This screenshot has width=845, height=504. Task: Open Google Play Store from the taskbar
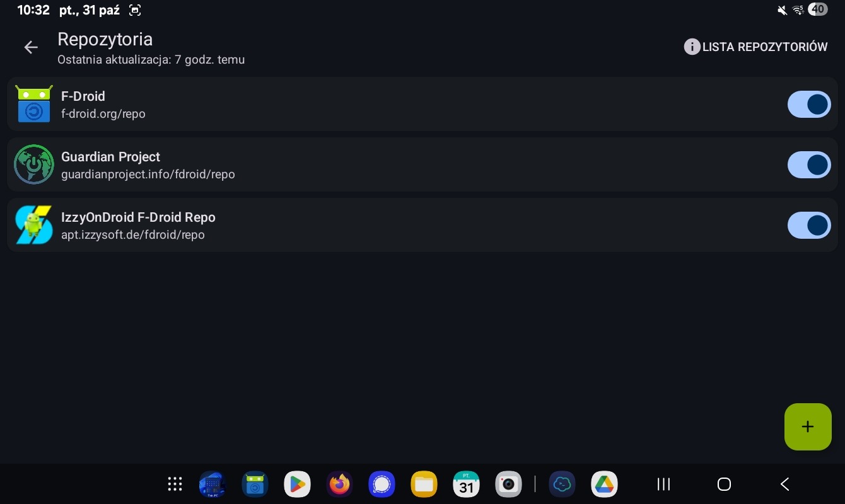pos(297,484)
